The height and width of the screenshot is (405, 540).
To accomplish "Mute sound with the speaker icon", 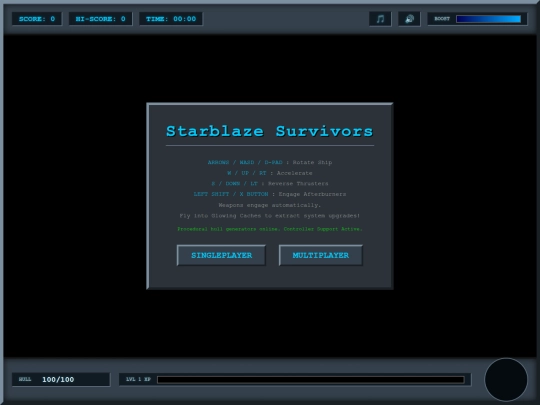I will point(409,19).
